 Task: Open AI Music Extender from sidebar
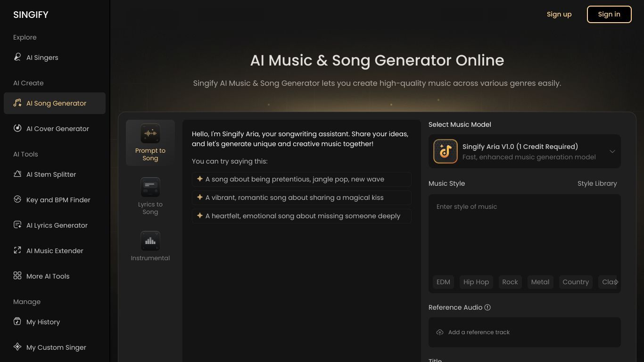[x=55, y=251]
